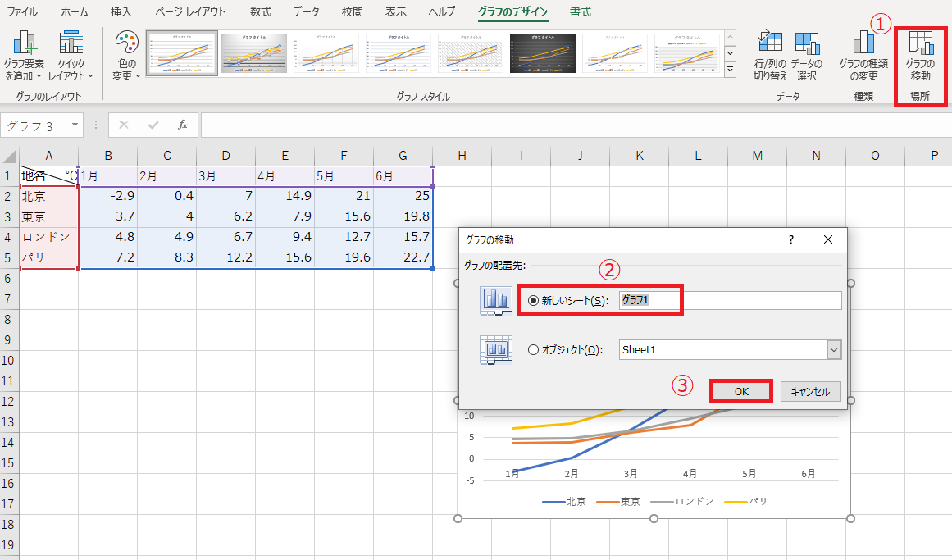Open the ホーム tab
The width and height of the screenshot is (952, 560).
tap(75, 11)
